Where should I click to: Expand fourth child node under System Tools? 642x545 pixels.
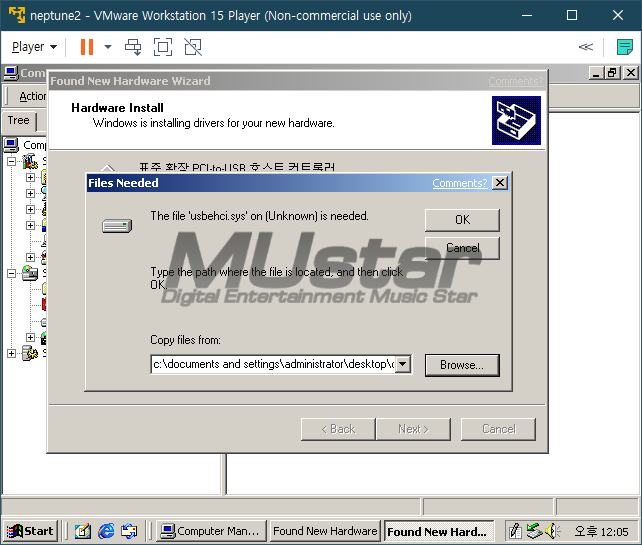coord(30,225)
